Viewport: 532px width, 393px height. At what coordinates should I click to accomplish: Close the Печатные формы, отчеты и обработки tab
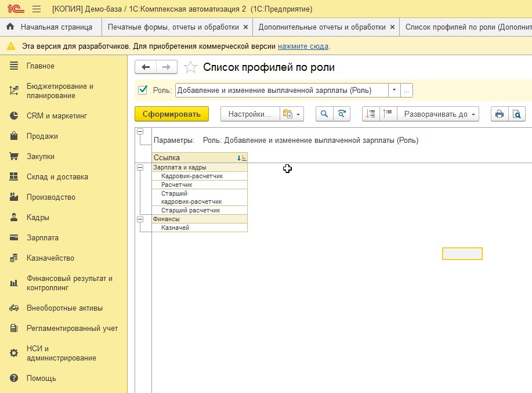(x=245, y=27)
